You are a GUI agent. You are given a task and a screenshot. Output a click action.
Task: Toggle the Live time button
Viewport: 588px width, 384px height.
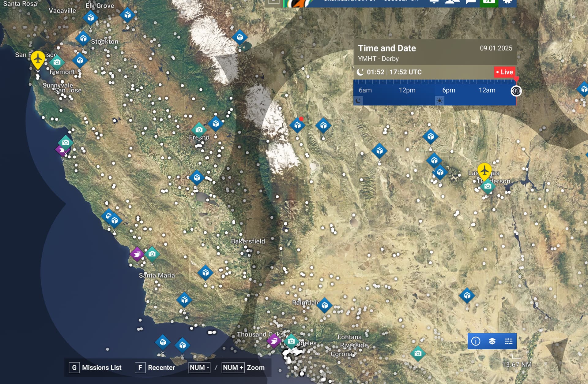pos(504,72)
